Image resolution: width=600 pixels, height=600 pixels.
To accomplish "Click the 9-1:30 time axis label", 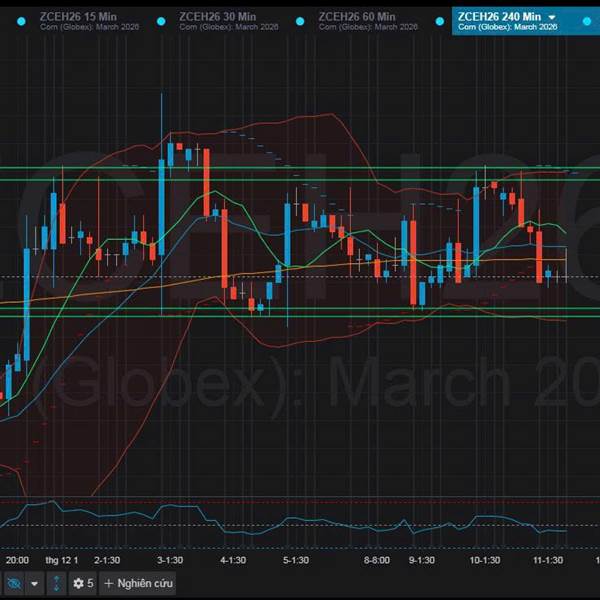I will coord(422,560).
